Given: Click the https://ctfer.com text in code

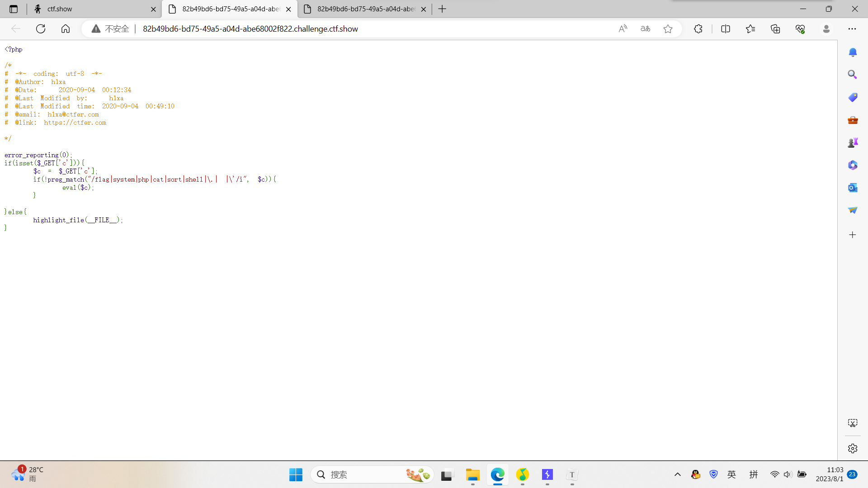Looking at the screenshot, I should click(x=75, y=123).
